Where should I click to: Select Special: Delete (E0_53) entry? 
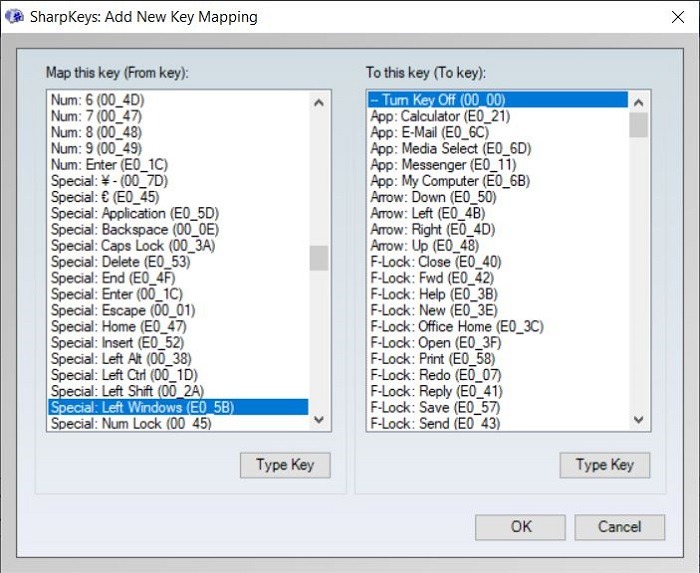coord(178,262)
